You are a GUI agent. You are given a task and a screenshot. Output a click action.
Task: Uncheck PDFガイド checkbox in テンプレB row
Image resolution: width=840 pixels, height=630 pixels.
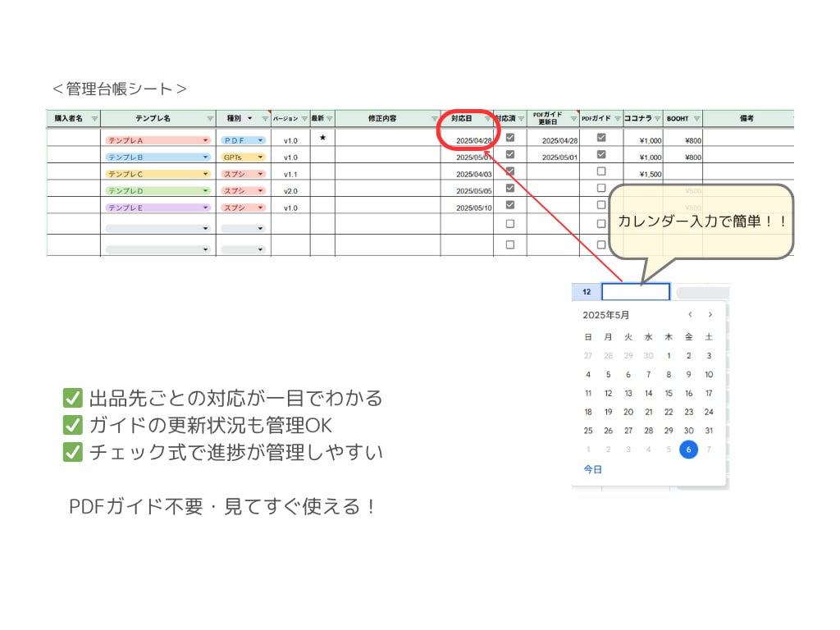pyautogui.click(x=601, y=154)
